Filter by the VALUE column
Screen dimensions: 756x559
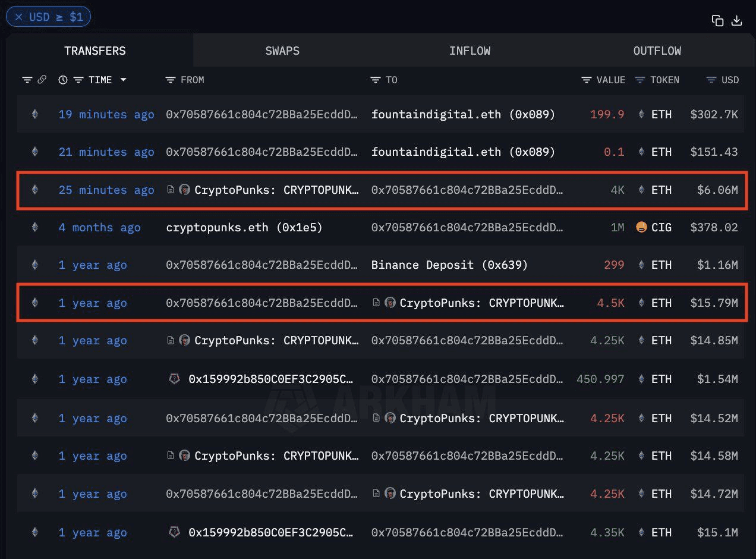(x=587, y=80)
